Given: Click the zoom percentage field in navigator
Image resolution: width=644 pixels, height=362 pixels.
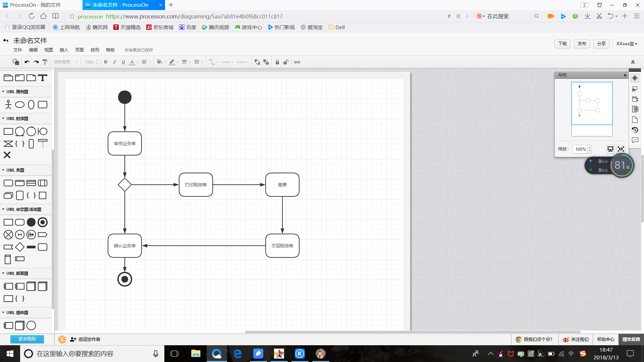Looking at the screenshot, I should (581, 149).
